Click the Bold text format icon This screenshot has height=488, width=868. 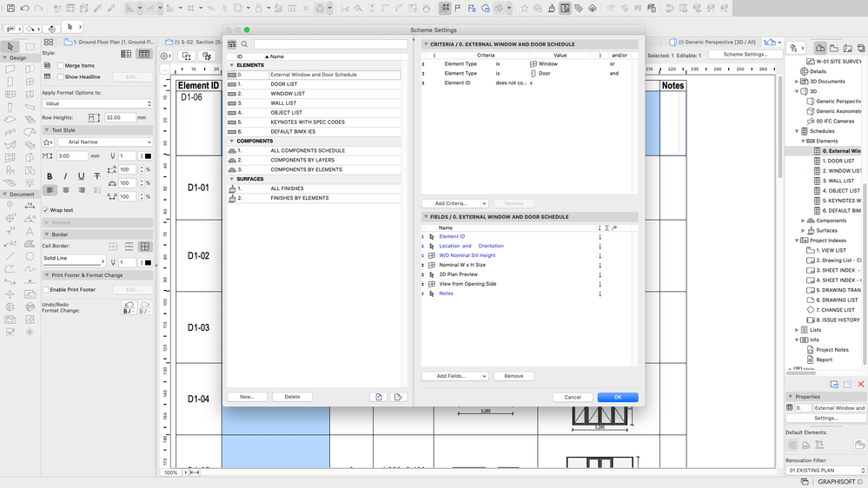click(50, 177)
